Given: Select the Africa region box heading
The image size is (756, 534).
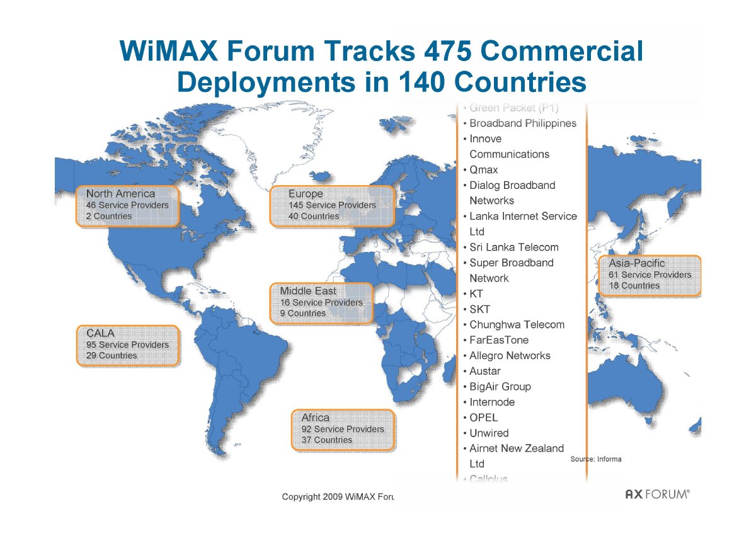Looking at the screenshot, I should pyautogui.click(x=315, y=417).
